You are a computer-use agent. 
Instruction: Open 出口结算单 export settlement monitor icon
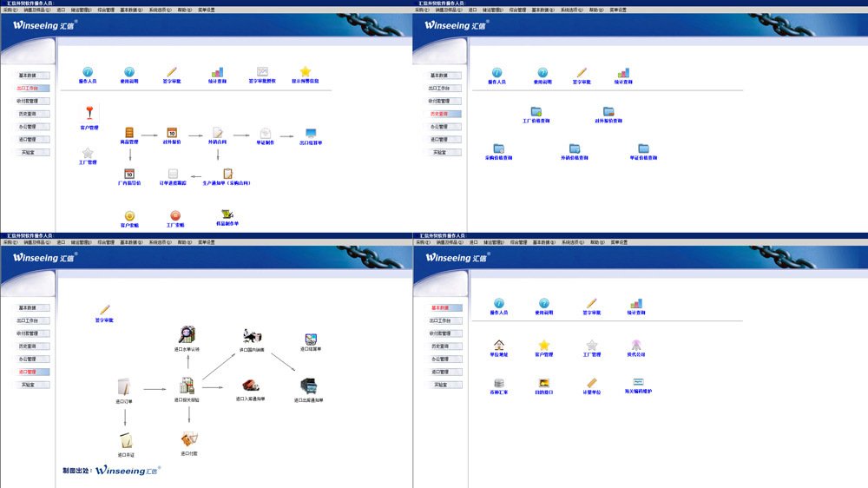coord(311,133)
